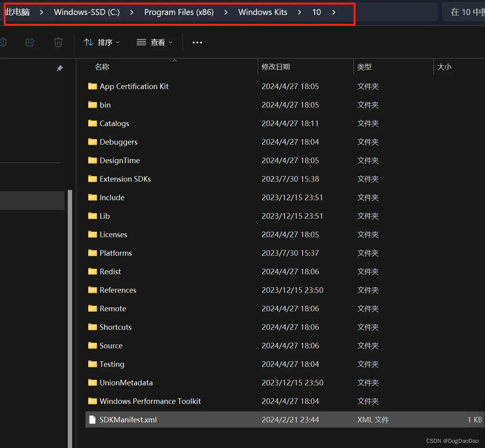The image size is (485, 448).
Task: Open the 排序 sort dropdown
Action: (x=102, y=43)
